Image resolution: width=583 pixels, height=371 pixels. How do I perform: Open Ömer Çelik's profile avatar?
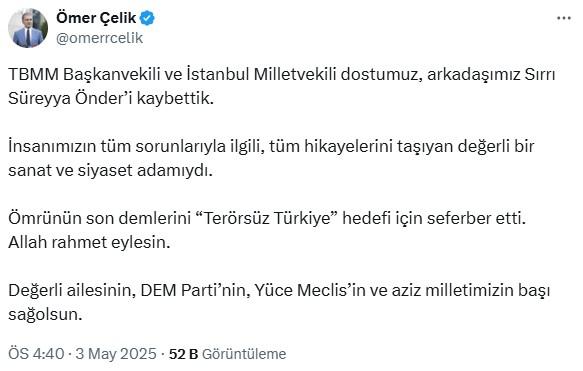pyautogui.click(x=28, y=28)
